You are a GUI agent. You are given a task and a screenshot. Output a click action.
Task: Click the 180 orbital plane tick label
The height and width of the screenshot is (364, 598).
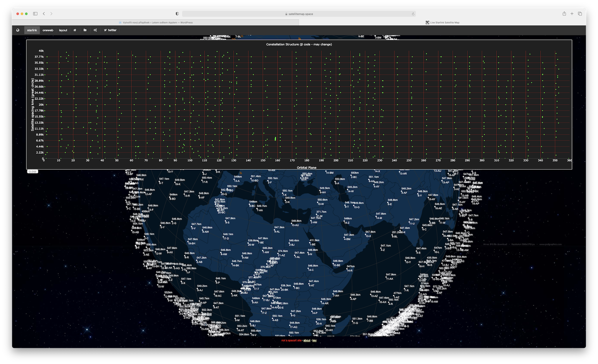pos(306,161)
